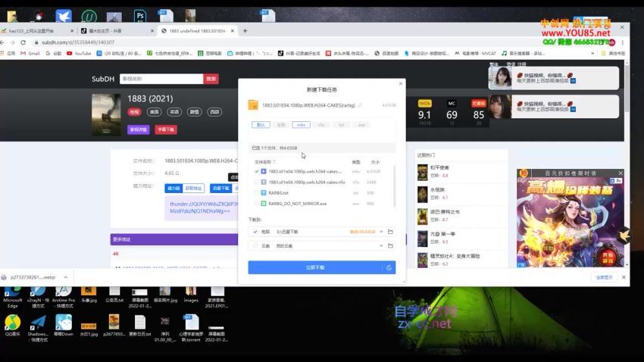
Task: Check the RARBG_DO_NOT_MIRROR.exe checkbox
Action: point(257,204)
